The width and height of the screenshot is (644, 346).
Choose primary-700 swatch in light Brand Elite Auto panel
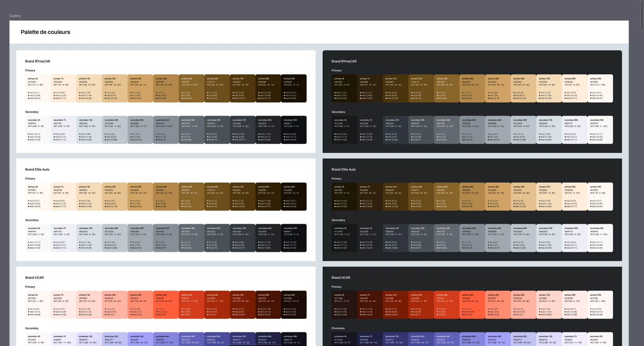[243, 197]
